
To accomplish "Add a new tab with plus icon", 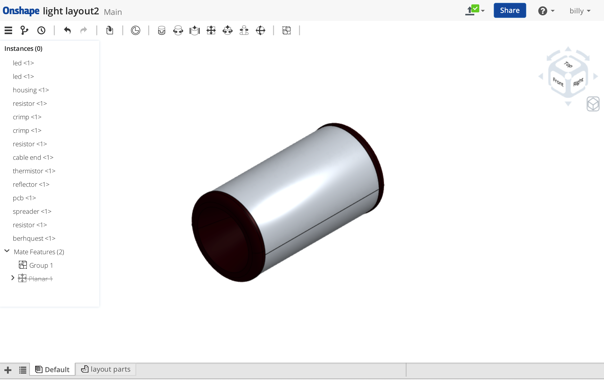I will pos(8,370).
